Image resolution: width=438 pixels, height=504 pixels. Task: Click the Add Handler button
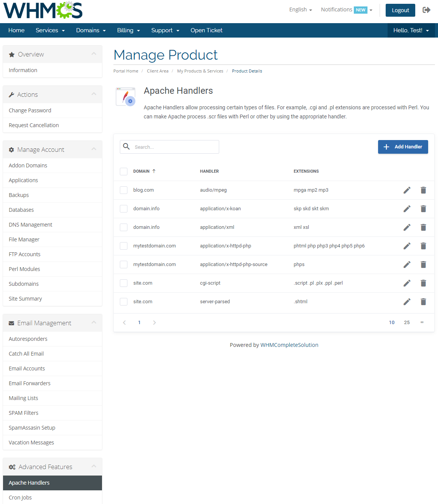[x=403, y=146]
